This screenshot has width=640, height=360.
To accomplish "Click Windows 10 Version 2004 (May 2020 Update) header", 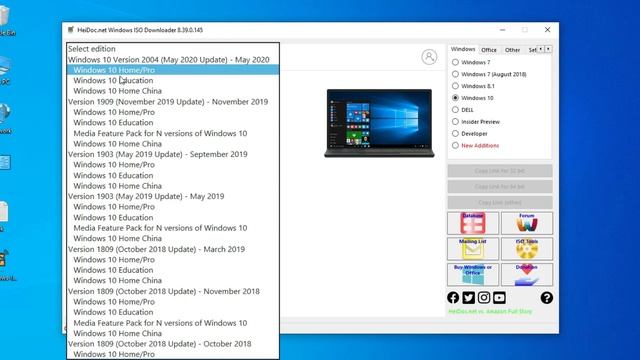I will pos(173,59).
